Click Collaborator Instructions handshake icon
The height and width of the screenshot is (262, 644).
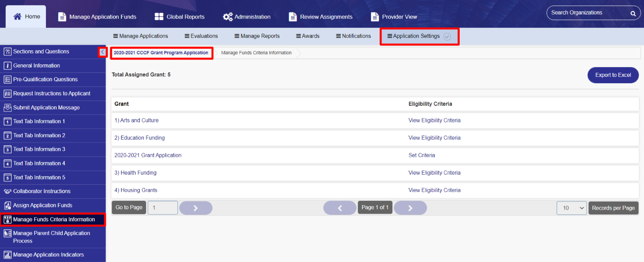(x=7, y=192)
